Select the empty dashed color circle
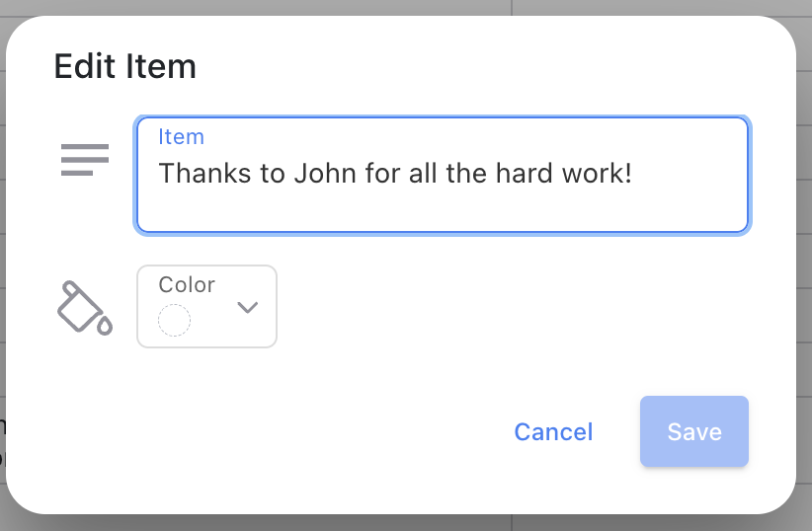 (174, 321)
